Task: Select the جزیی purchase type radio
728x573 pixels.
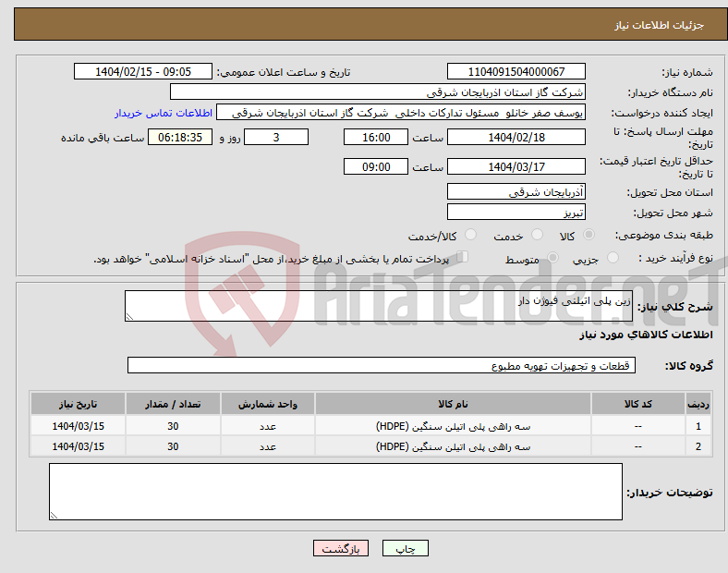Action: (x=613, y=258)
